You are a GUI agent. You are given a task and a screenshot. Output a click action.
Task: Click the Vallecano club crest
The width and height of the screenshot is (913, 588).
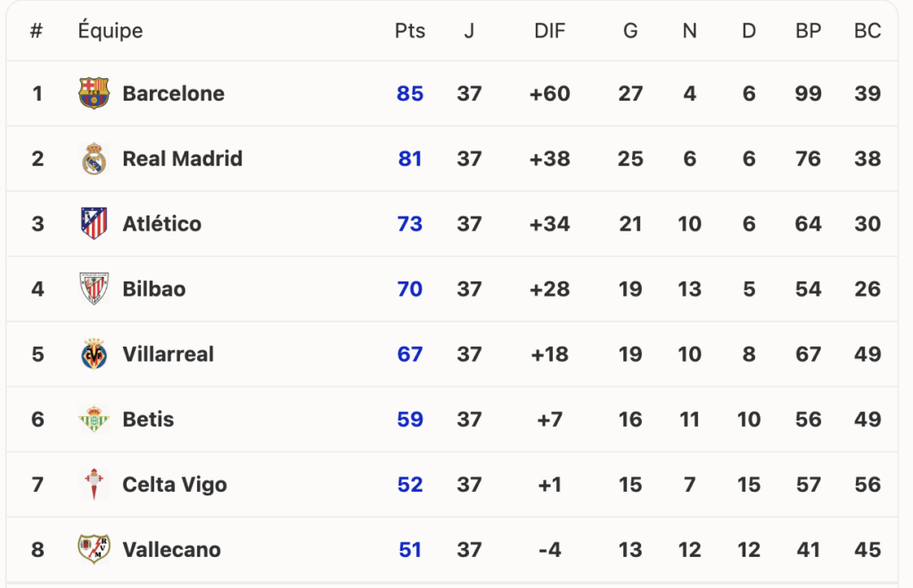[x=94, y=549]
